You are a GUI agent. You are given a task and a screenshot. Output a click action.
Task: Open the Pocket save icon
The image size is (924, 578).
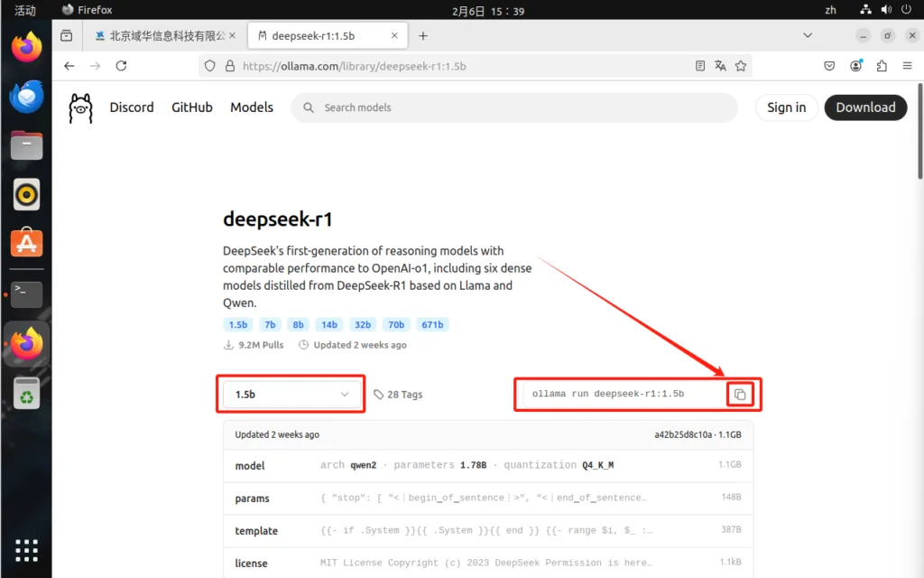[x=829, y=66]
